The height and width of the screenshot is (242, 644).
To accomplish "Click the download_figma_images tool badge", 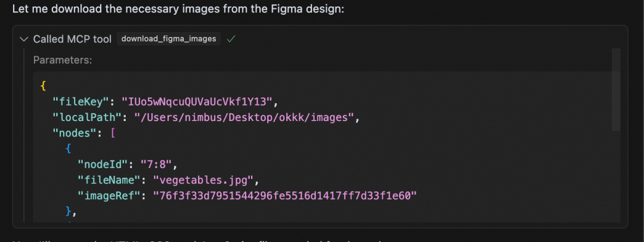I will coord(169,39).
